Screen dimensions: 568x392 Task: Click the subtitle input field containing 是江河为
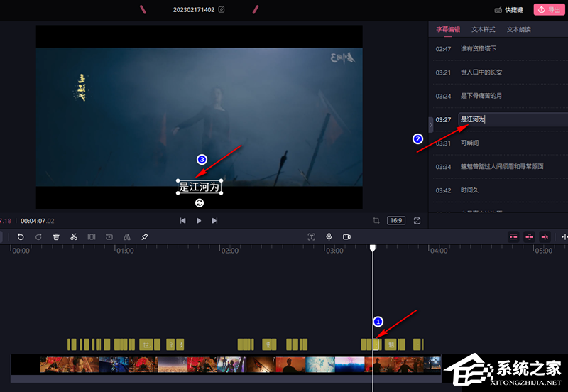[513, 119]
